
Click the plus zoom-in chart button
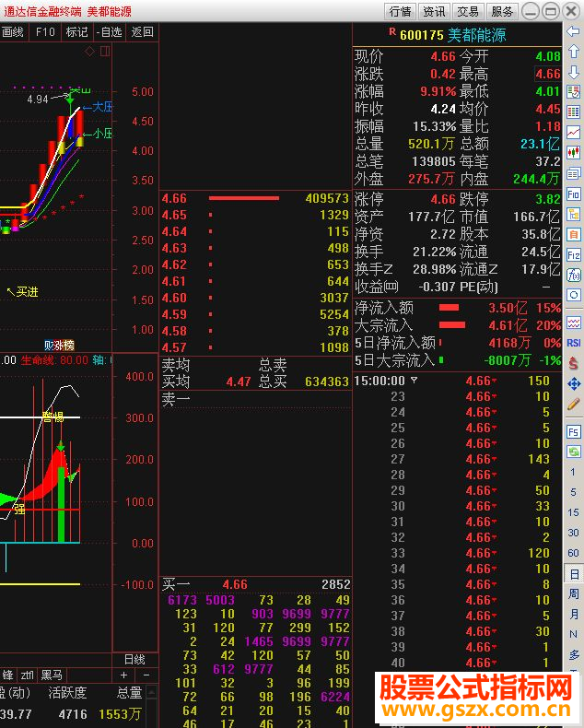point(123,675)
